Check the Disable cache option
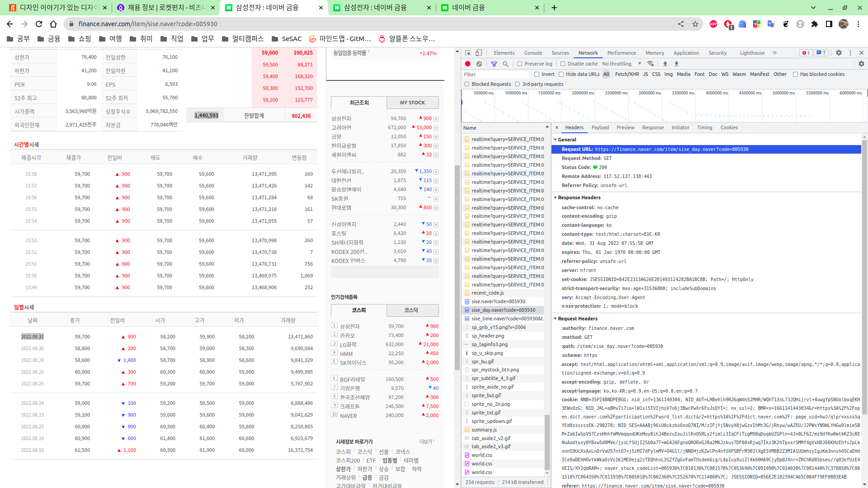 (x=563, y=64)
